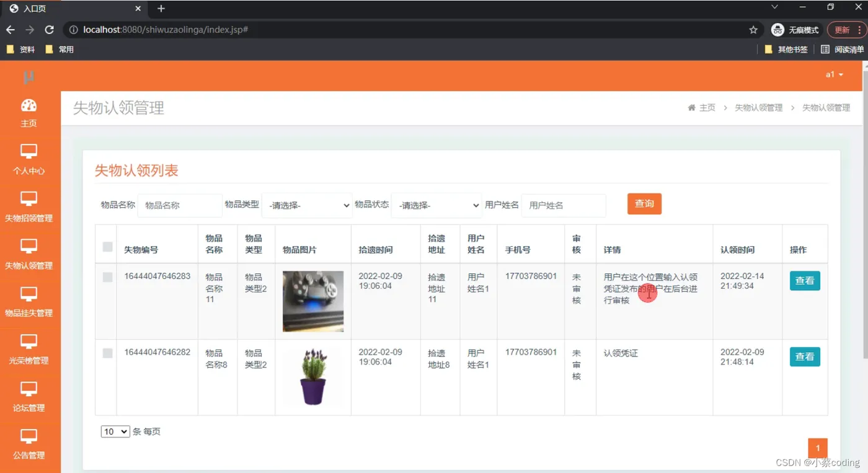Focus the 物品名称 search input

pyautogui.click(x=180, y=205)
